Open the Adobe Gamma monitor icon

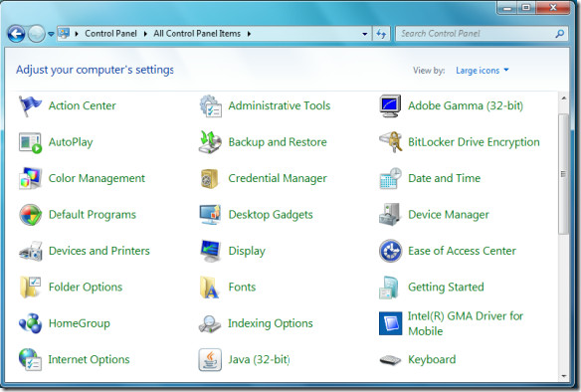coord(390,106)
